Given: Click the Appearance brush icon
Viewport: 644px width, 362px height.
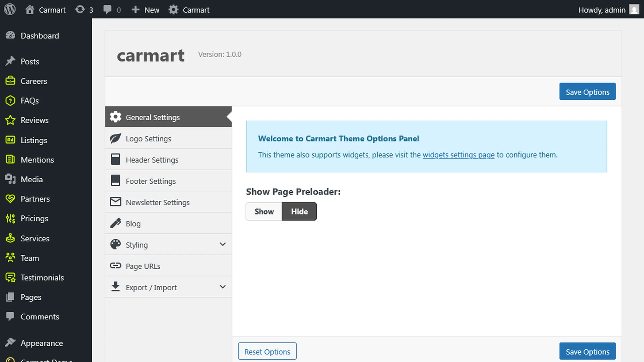Looking at the screenshot, I should [x=10, y=343].
